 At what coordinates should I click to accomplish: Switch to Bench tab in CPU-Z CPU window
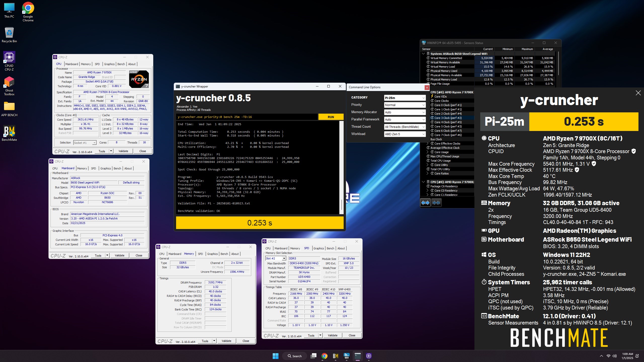coord(121,64)
